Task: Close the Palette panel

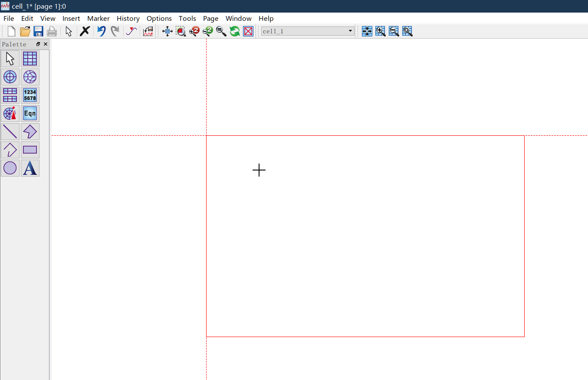Action: click(46, 44)
